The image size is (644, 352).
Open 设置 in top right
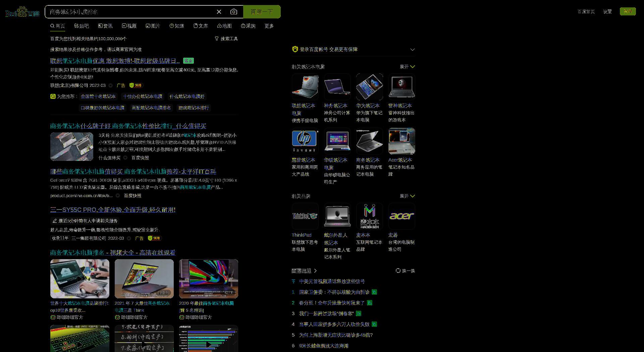(607, 12)
